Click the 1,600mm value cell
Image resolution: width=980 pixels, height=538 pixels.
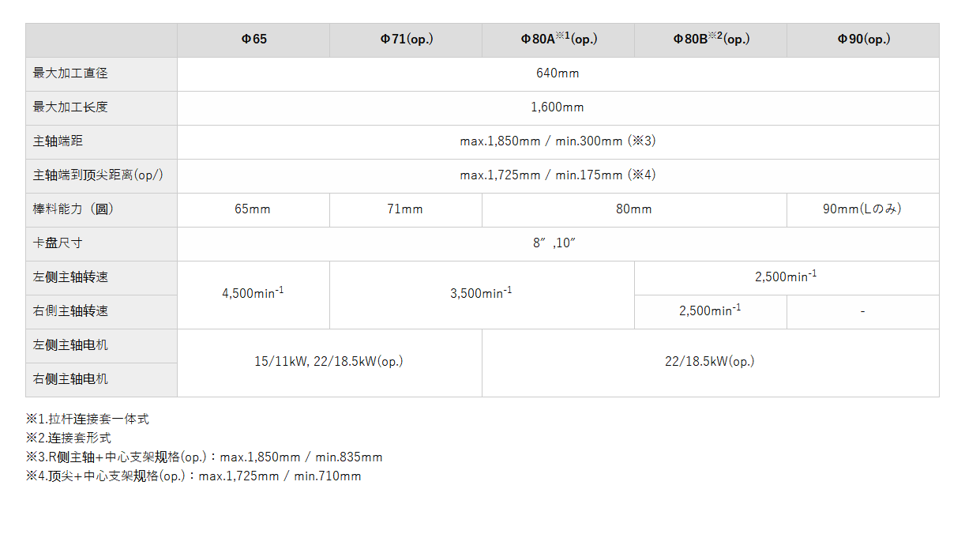558,107
